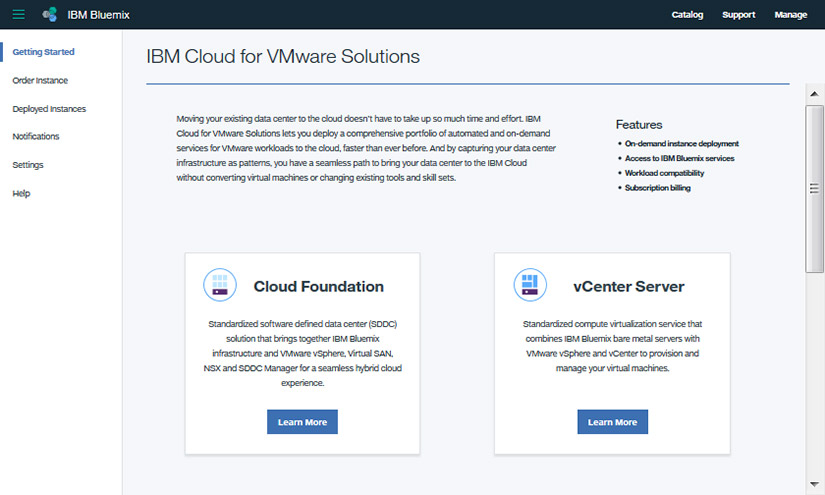Click Learn More under Cloud Foundation

[x=303, y=422]
